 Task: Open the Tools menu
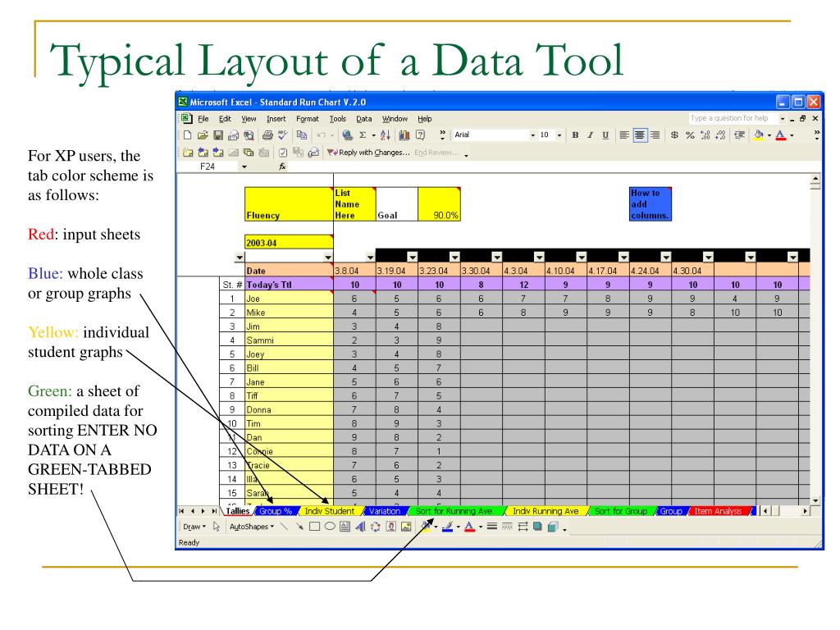(337, 119)
